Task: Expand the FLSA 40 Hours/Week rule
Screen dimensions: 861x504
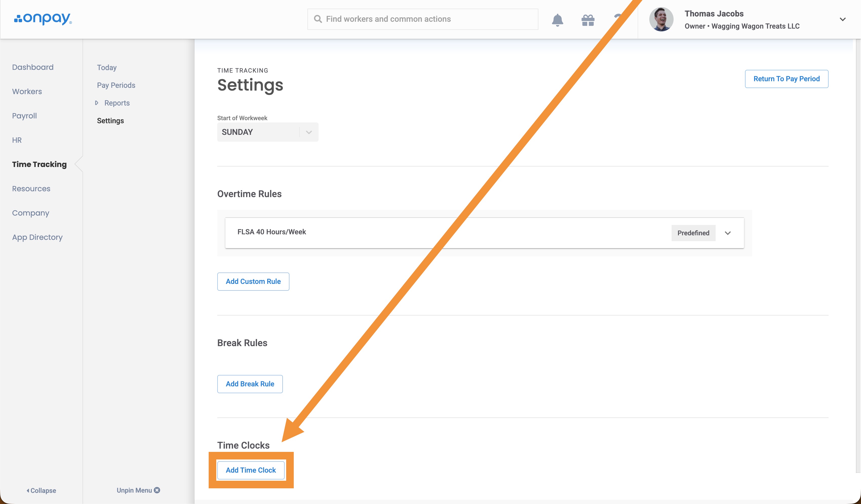Action: pyautogui.click(x=727, y=233)
